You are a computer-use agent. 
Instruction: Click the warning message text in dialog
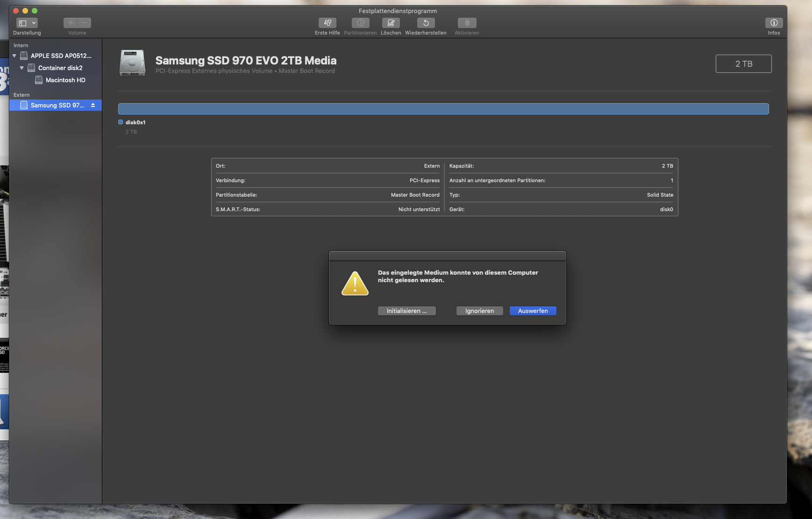458,276
